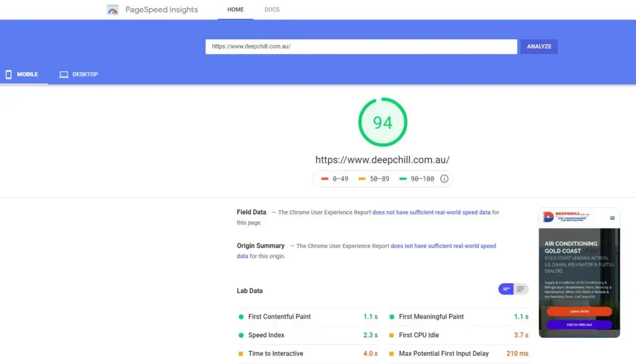This screenshot has width=636, height=364.
Task: Click the deepchill.com.au URL heading
Action: coord(383,160)
